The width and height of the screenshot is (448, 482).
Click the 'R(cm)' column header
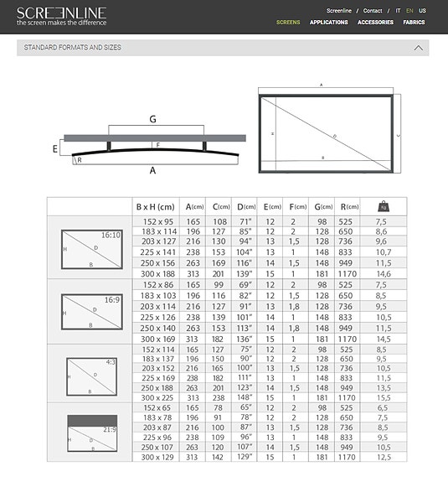click(349, 207)
